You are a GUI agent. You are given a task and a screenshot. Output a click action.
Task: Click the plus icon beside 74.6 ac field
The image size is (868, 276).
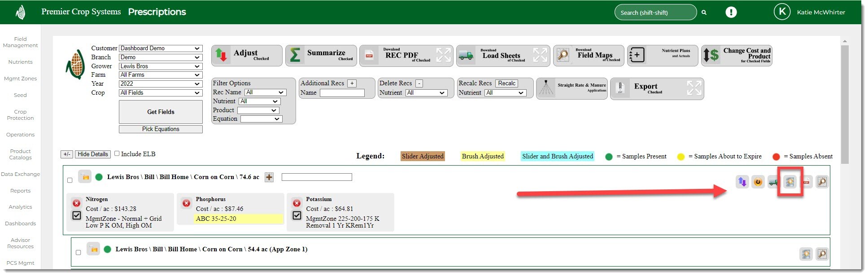[269, 177]
